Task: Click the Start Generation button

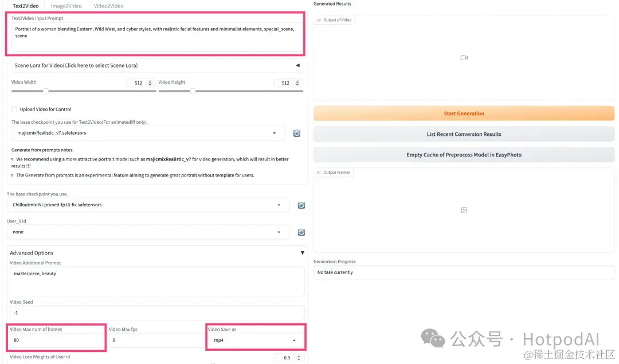Action: 464,113
